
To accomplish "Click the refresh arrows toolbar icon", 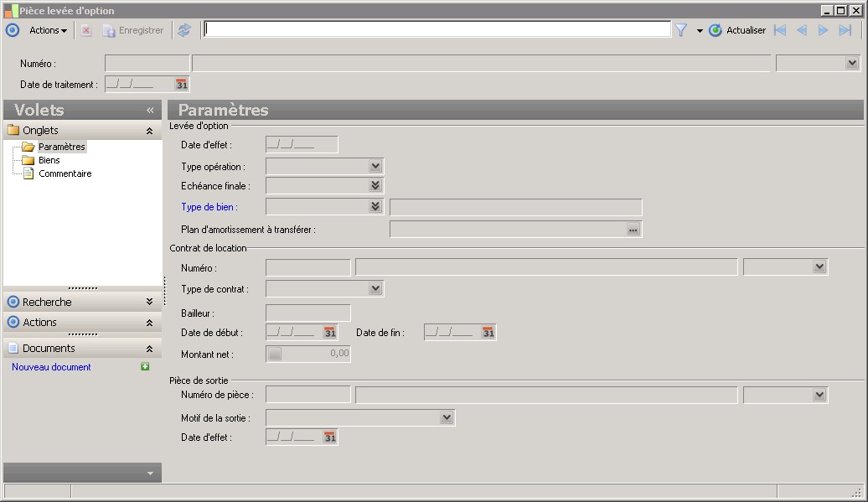I will coord(184,30).
